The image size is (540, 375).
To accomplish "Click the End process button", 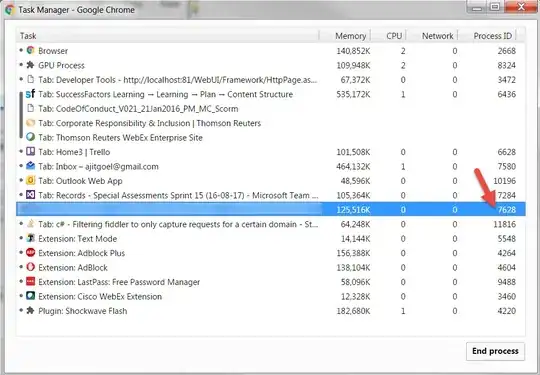I will 495,351.
